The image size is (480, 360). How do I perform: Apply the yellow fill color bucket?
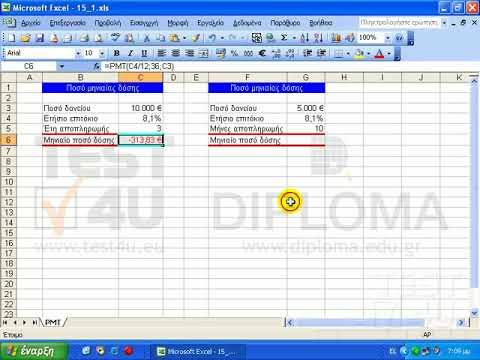coord(360,53)
